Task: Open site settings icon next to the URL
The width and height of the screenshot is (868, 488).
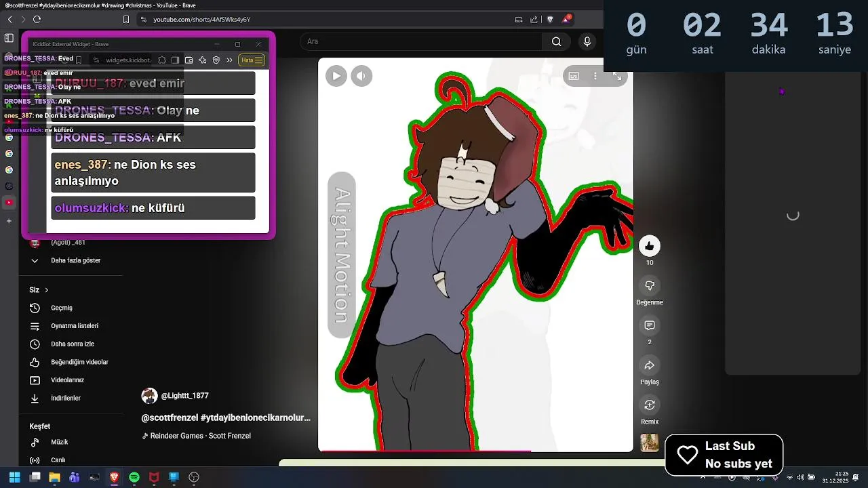Action: tap(143, 20)
